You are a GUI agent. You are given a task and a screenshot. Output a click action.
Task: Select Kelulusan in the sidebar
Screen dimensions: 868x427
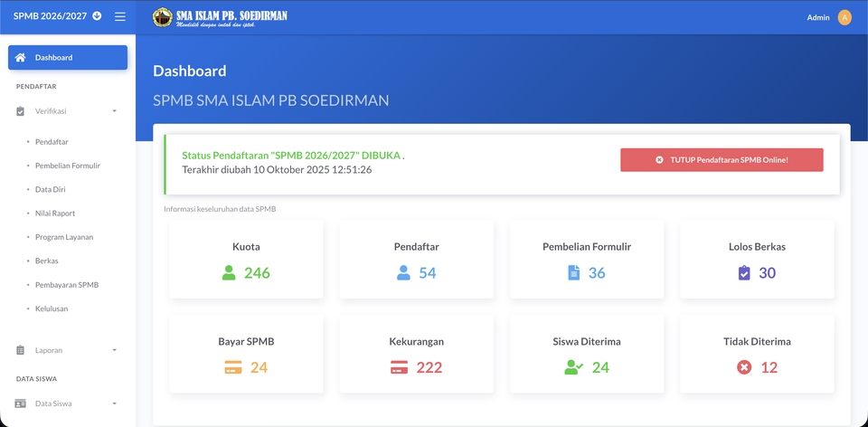pyautogui.click(x=52, y=308)
